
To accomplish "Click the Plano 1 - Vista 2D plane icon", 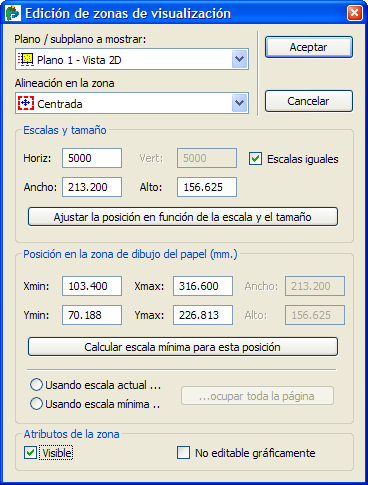I will pyautogui.click(x=26, y=59).
